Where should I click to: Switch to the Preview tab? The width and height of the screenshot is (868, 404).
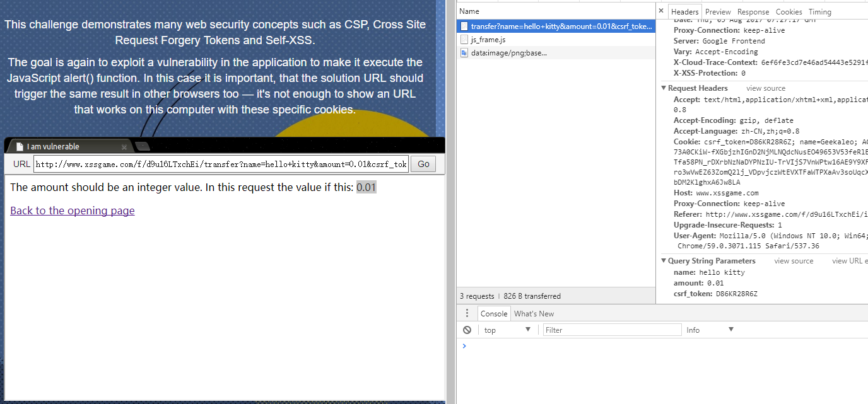(x=718, y=12)
